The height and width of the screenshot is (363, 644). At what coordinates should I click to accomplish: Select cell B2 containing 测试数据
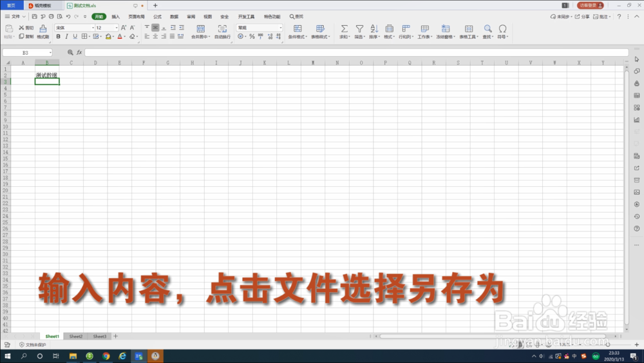(47, 75)
